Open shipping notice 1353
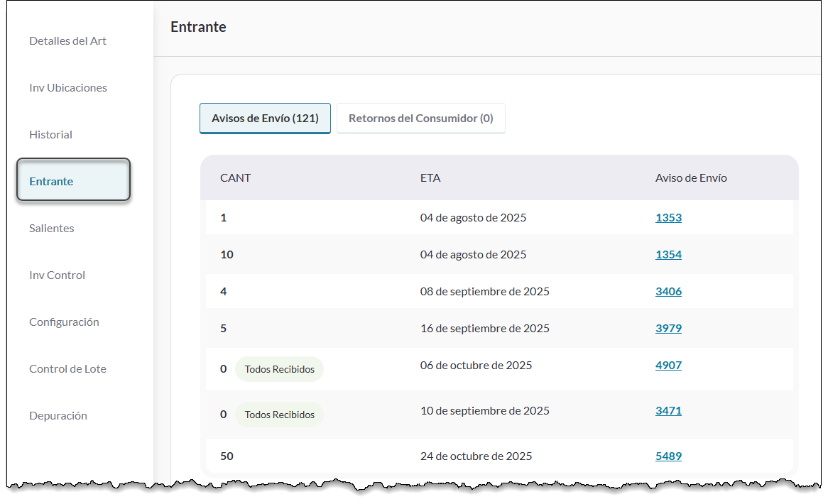 click(668, 217)
